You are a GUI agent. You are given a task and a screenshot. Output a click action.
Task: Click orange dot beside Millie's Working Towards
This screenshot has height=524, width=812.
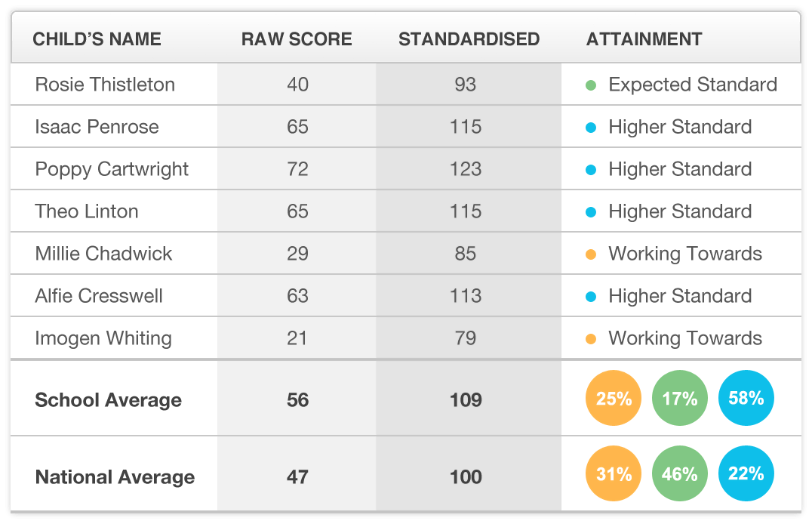point(592,254)
